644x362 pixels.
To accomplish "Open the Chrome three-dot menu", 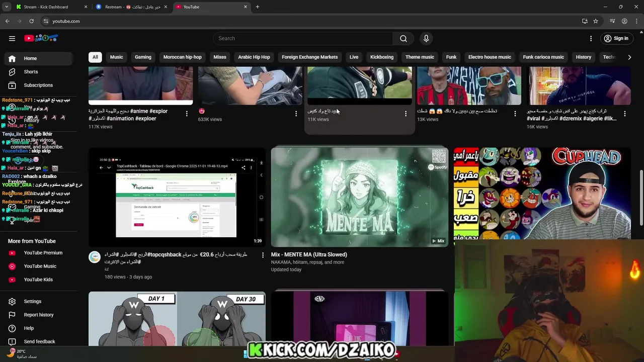I will tap(636, 21).
